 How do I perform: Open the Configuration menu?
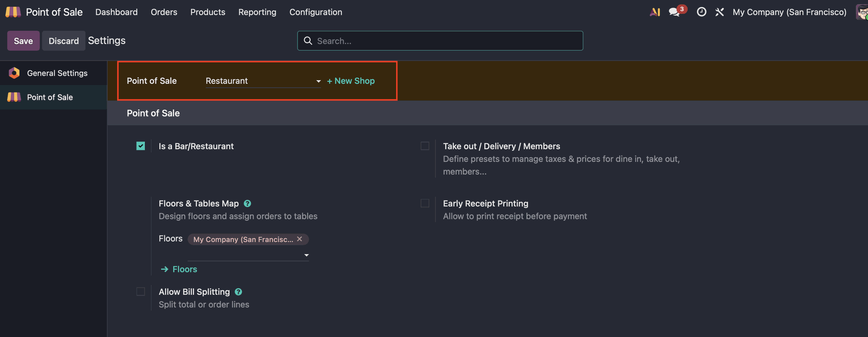316,12
